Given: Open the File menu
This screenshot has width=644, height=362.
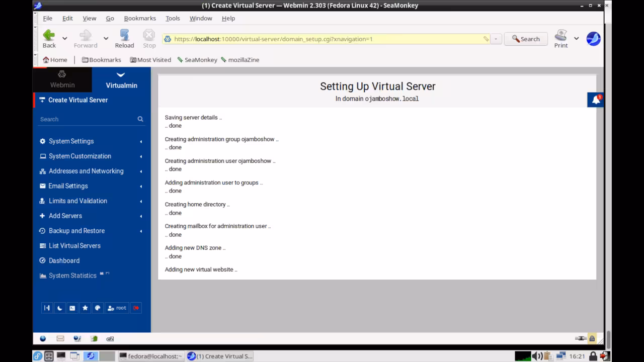Looking at the screenshot, I should pos(47,18).
